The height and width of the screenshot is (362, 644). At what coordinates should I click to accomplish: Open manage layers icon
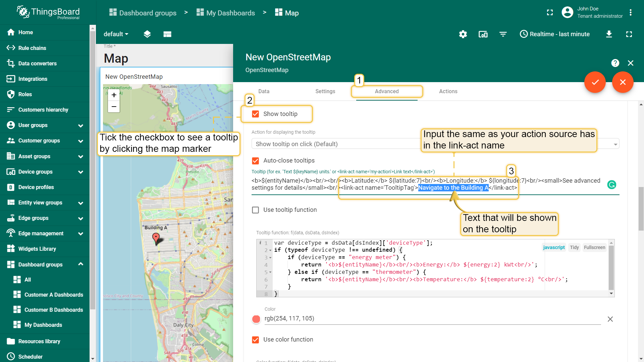147,34
